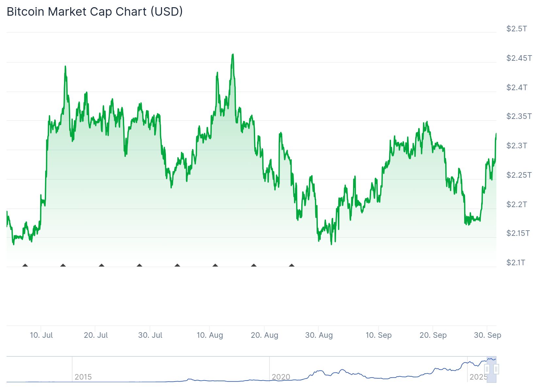Image resolution: width=537 pixels, height=392 pixels.
Task: Click the Bitcoin Market Cap Chart title
Action: (95, 12)
